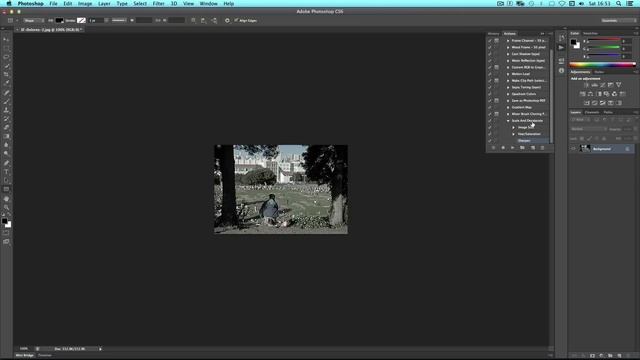
Task: Select the Hand tool
Action: click(6, 199)
